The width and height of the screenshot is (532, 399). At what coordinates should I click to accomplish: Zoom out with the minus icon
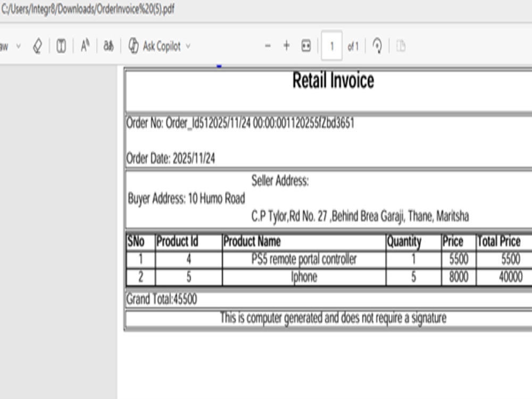click(x=268, y=46)
